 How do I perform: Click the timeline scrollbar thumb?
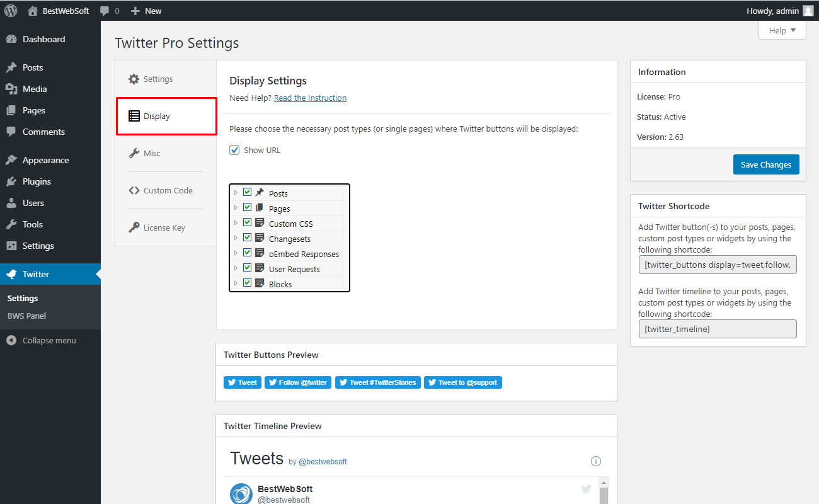(x=604, y=495)
